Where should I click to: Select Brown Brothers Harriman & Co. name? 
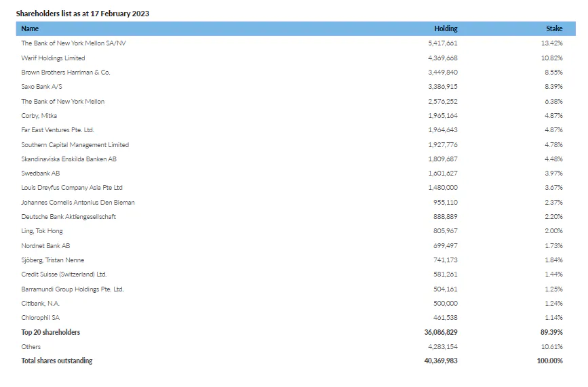click(66, 73)
